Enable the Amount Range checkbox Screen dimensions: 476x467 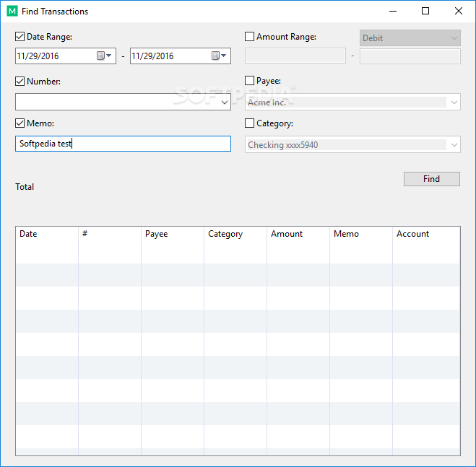pyautogui.click(x=249, y=37)
